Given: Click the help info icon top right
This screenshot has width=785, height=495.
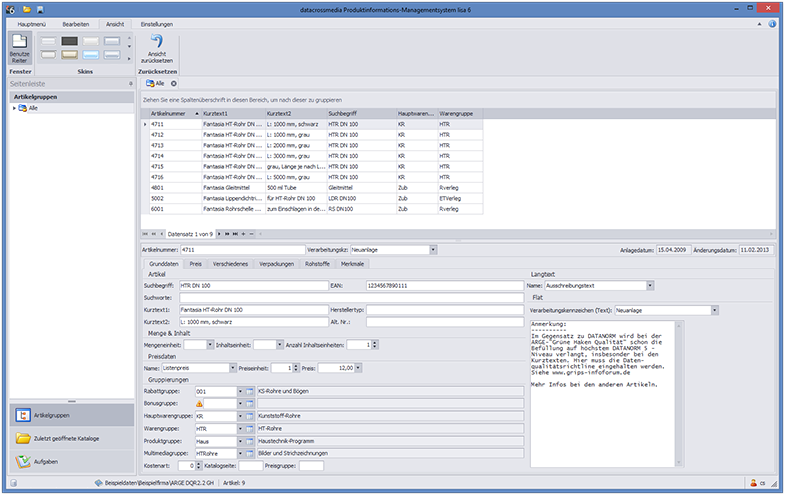Looking at the screenshot, I should (772, 24).
